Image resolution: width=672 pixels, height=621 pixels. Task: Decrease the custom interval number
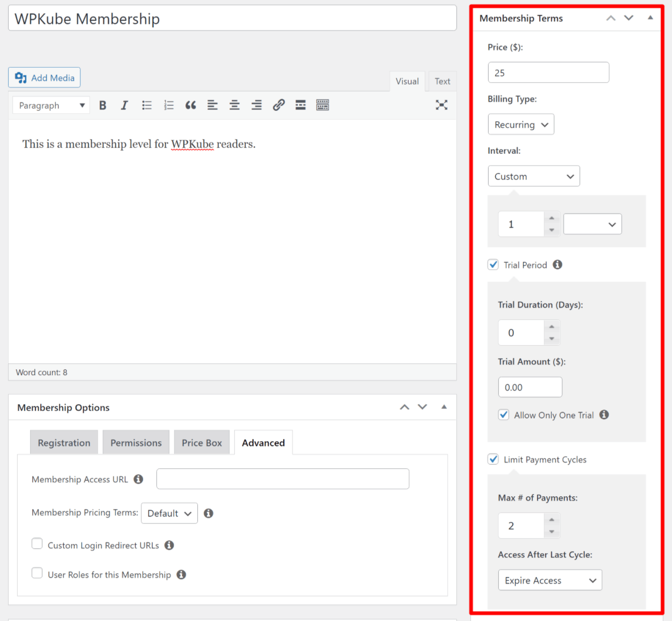(552, 230)
